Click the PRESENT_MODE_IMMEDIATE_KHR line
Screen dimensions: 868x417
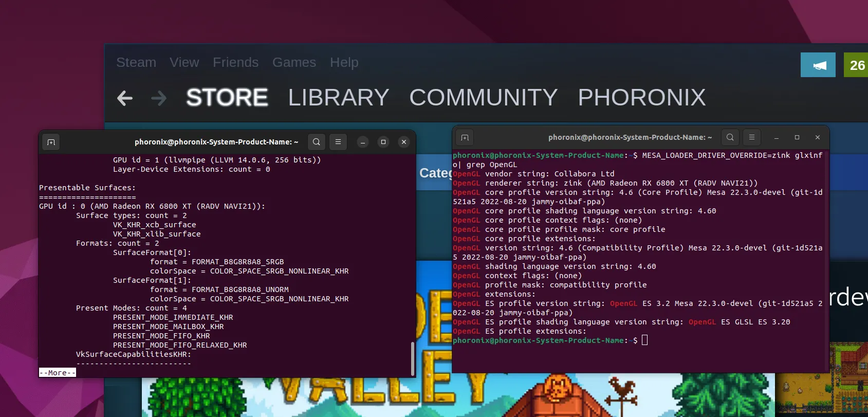tap(173, 317)
